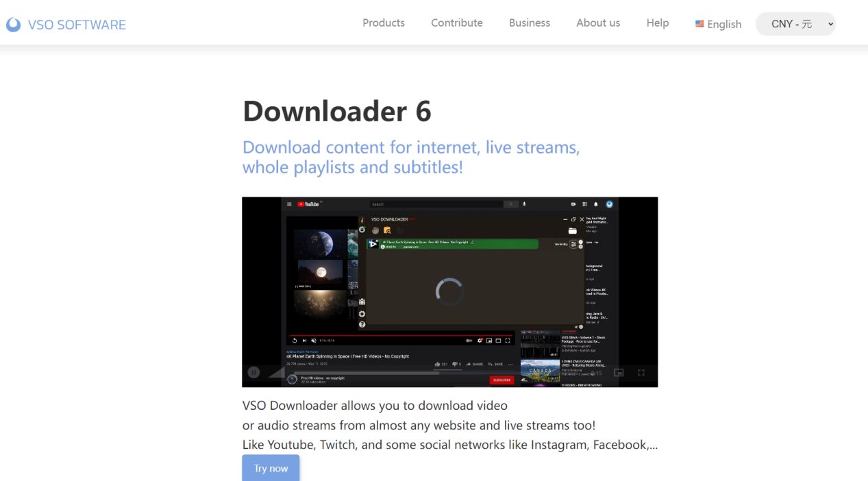Open the About us menu
868x481 pixels.
(x=598, y=23)
